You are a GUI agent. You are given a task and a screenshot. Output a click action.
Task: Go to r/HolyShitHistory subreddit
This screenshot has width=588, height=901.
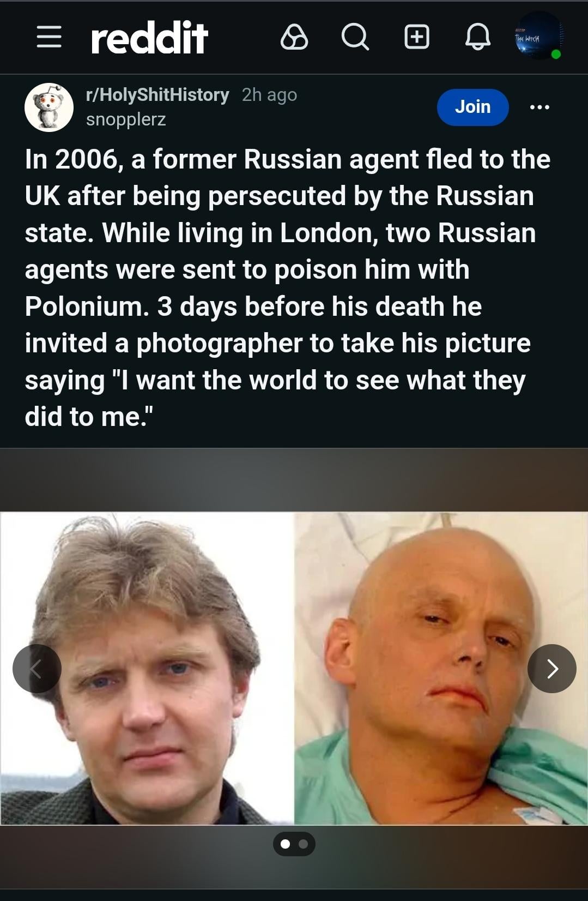click(157, 95)
